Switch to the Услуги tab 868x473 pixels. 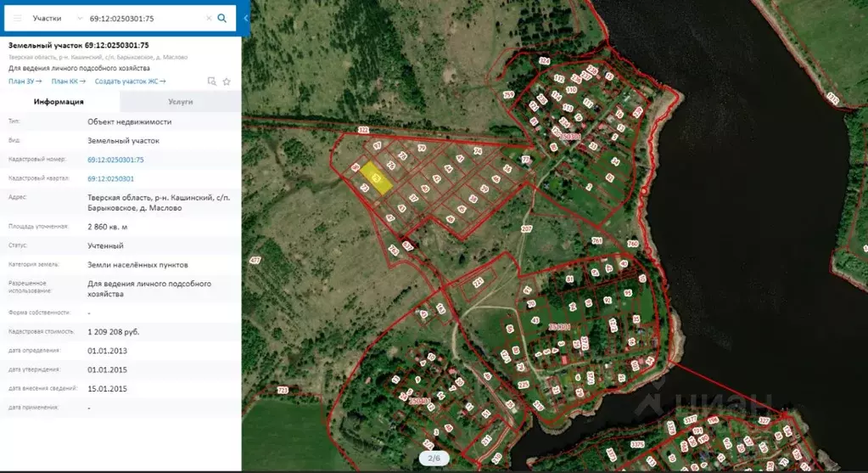point(181,102)
